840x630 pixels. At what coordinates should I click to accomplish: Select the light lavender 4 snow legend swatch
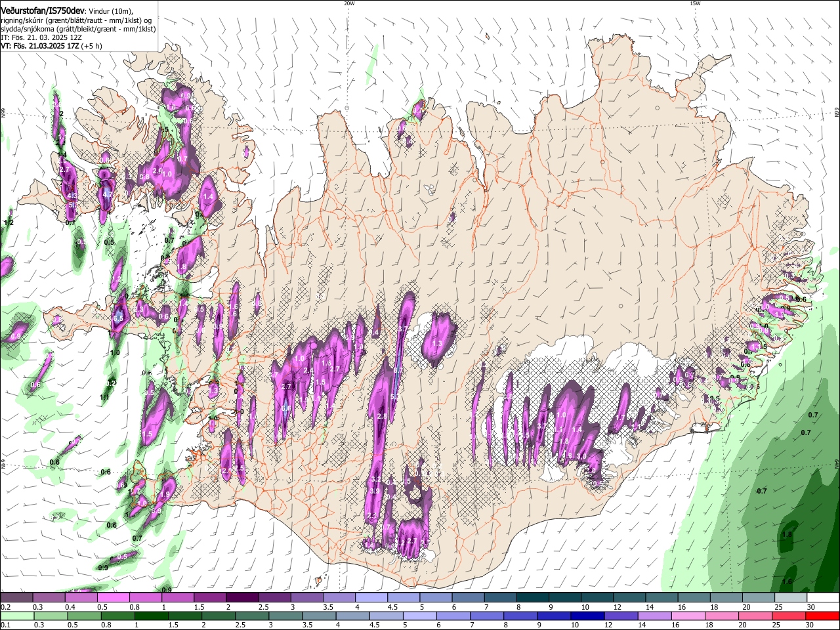click(x=371, y=597)
